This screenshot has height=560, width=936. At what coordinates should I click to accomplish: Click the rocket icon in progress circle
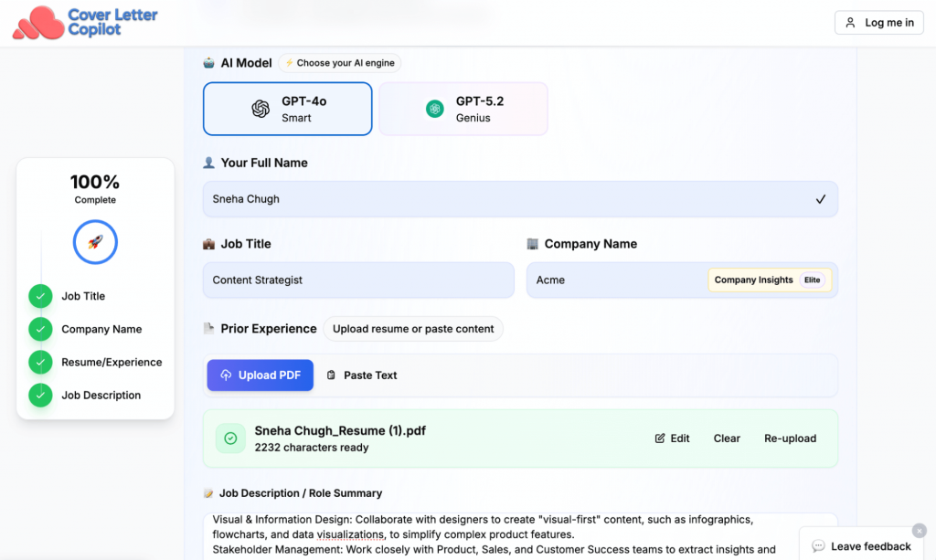coord(95,243)
